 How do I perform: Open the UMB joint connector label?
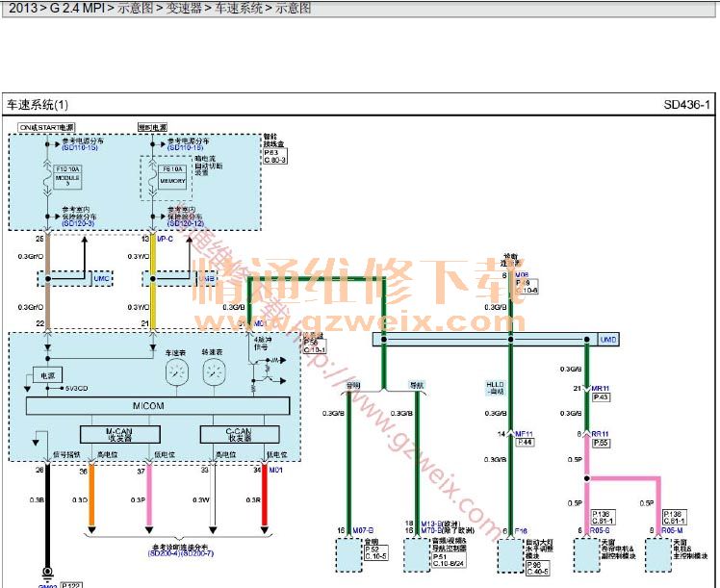[x=207, y=279]
